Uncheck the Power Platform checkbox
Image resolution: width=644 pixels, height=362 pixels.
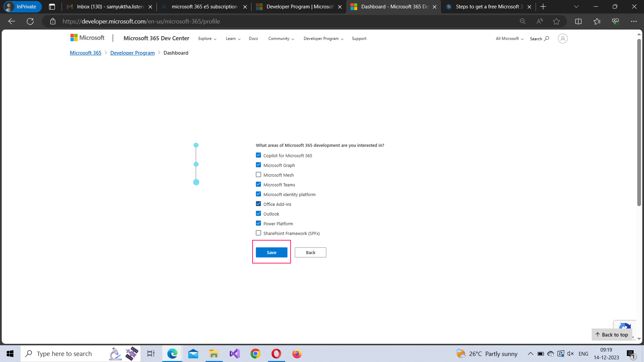point(258,223)
